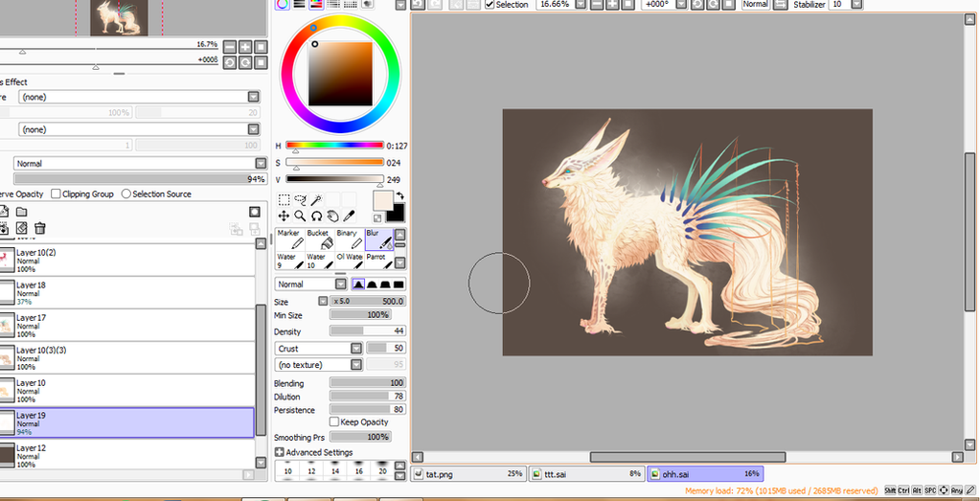Viewport: 980px width, 501px height.
Task: Select the Hand pan tool
Action: (x=332, y=216)
